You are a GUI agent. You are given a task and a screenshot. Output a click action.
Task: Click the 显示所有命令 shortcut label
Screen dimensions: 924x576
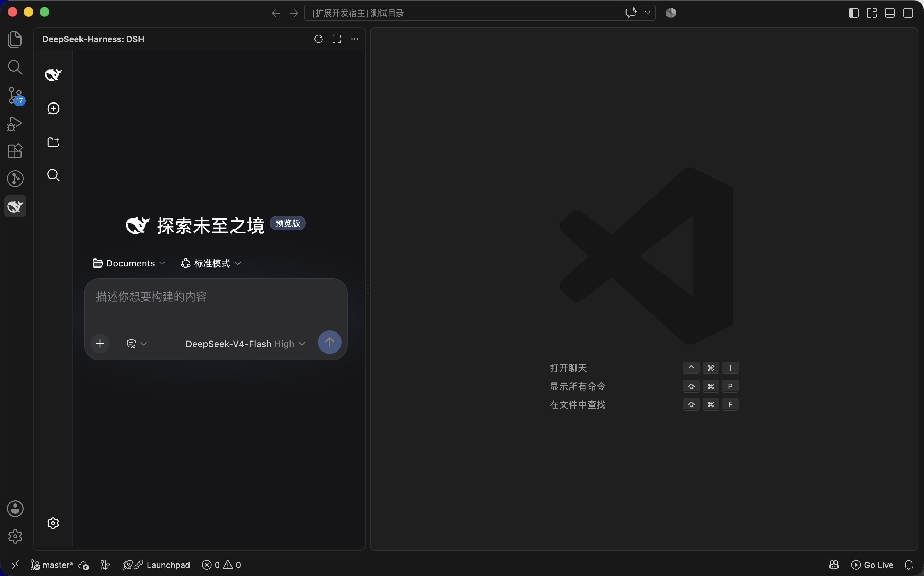coord(577,386)
